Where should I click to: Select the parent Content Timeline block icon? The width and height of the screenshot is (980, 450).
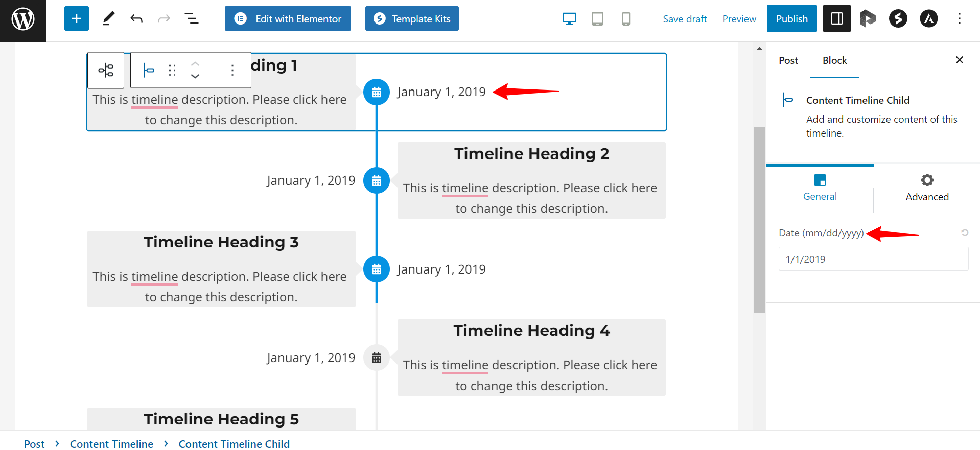coord(106,70)
